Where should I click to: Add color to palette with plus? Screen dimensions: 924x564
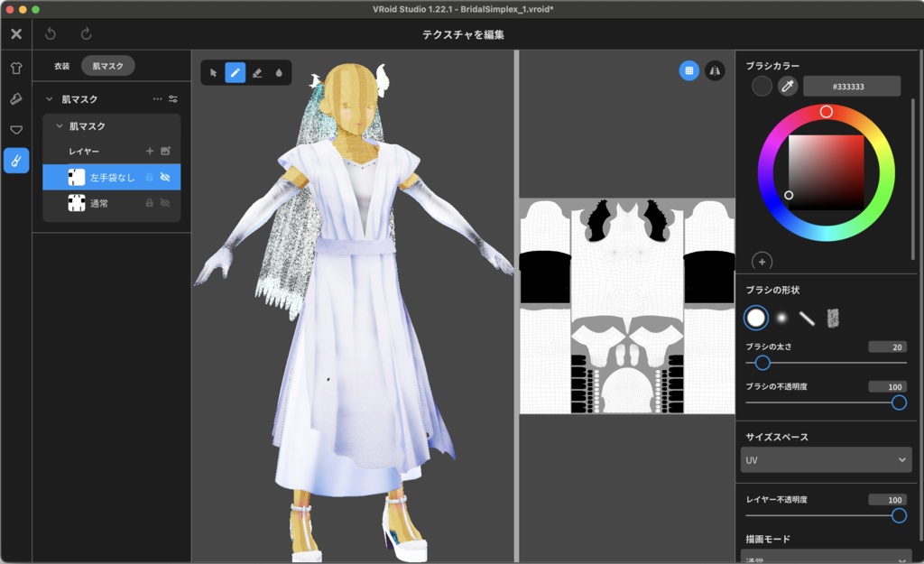(762, 261)
